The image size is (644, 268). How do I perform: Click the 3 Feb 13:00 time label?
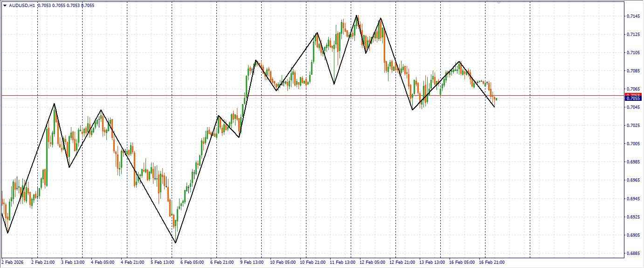pos(73,262)
